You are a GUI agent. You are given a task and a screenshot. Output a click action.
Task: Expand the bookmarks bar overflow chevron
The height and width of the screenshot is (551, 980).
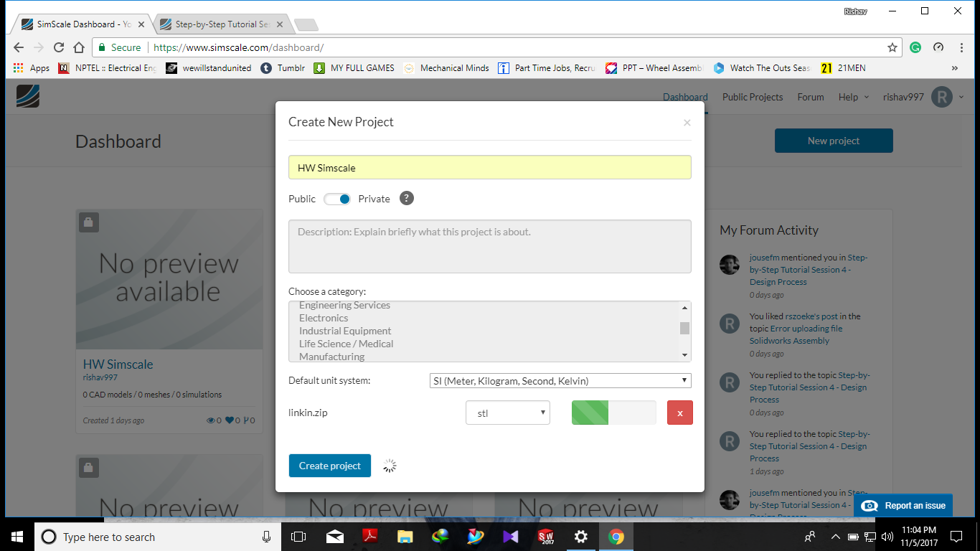[955, 68]
